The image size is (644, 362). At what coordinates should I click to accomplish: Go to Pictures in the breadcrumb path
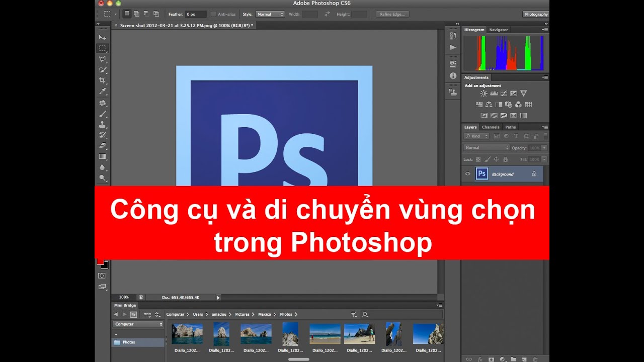coord(242,314)
